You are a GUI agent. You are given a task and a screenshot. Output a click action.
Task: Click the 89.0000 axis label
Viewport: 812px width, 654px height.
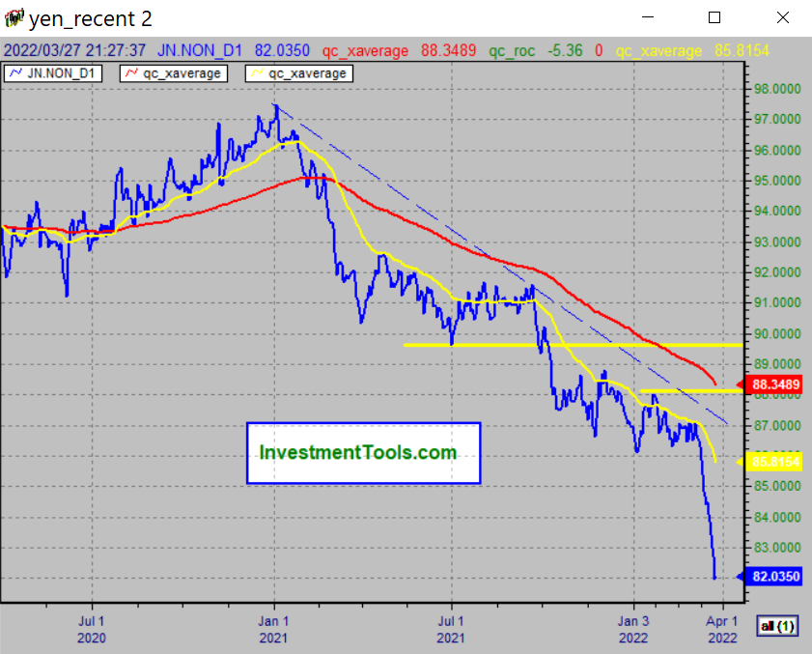point(777,364)
